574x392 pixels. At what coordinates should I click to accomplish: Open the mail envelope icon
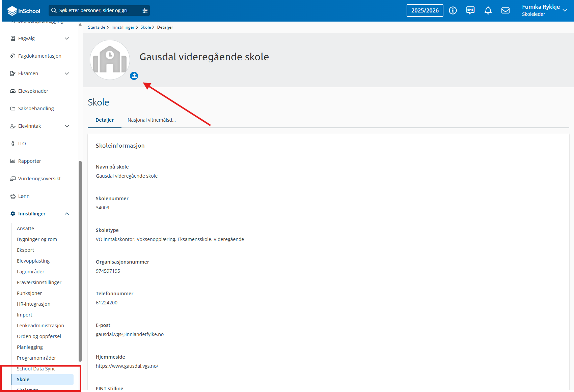coord(505,10)
